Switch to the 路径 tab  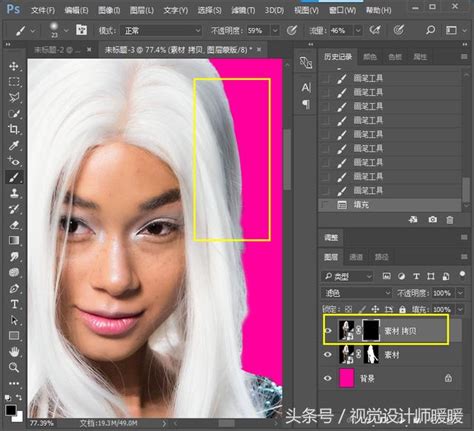point(382,257)
